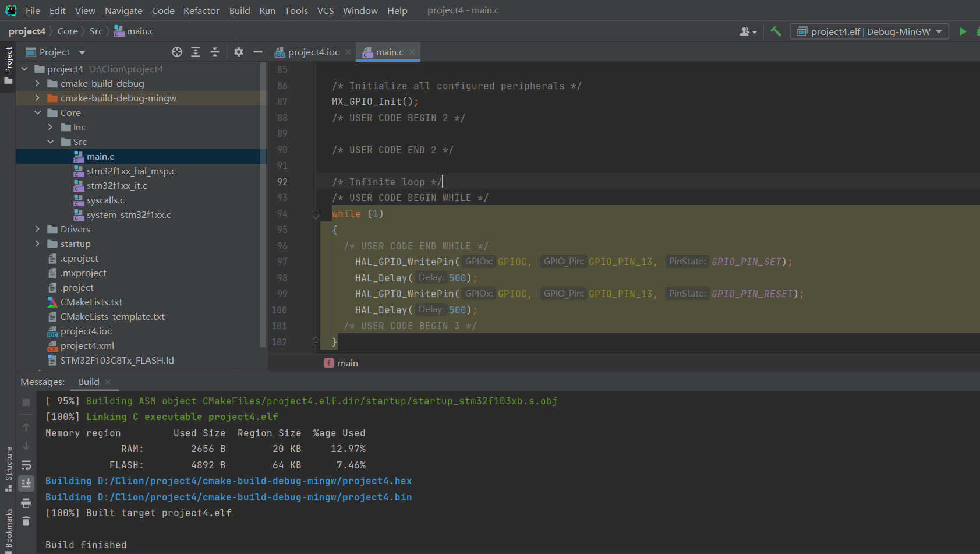Close the main.c editor tab
The width and height of the screenshot is (980, 554).
pyautogui.click(x=412, y=52)
